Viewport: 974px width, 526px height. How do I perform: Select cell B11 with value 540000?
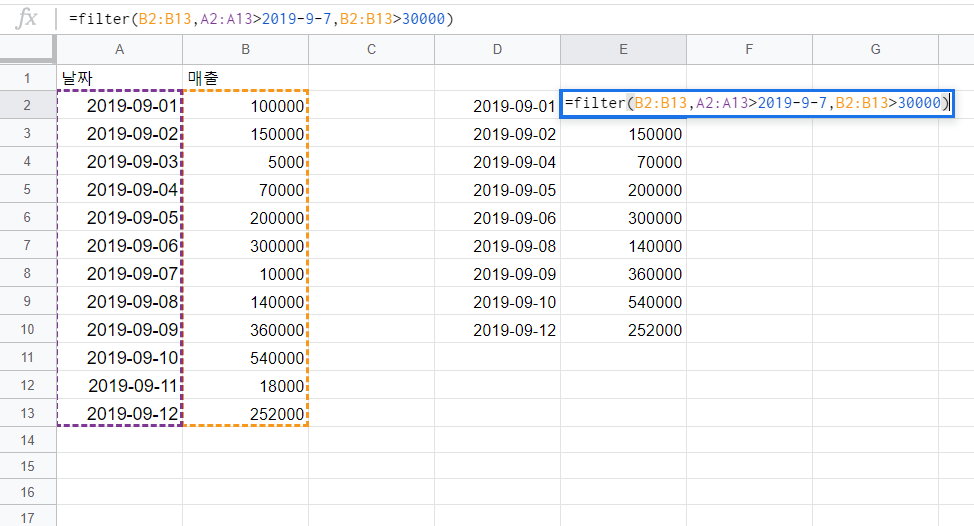[245, 356]
